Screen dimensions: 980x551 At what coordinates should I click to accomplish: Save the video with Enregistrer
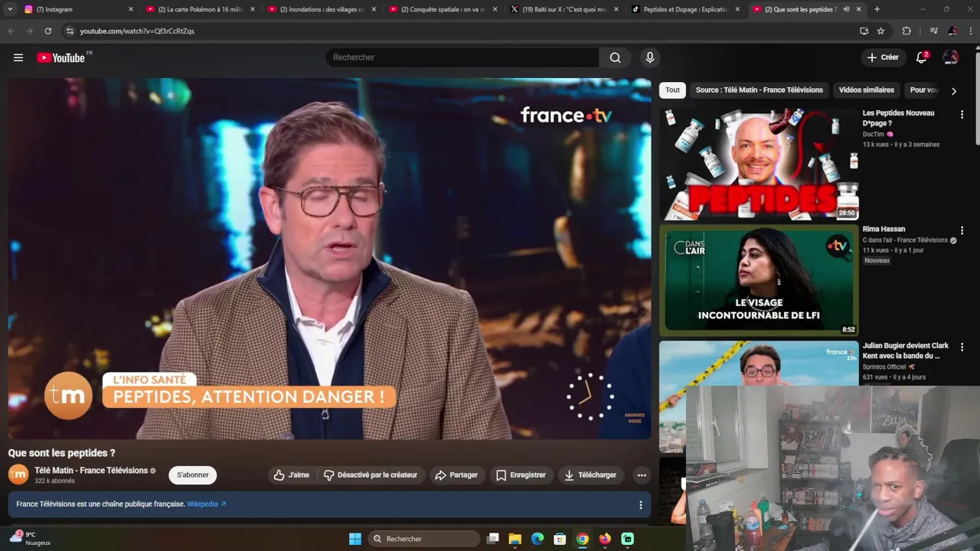pyautogui.click(x=521, y=475)
